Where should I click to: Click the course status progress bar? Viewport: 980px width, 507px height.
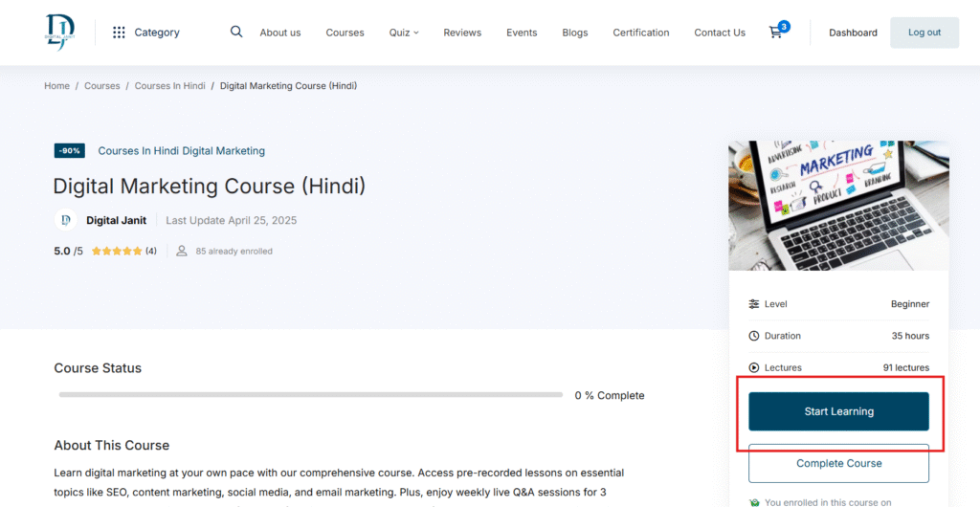click(310, 395)
